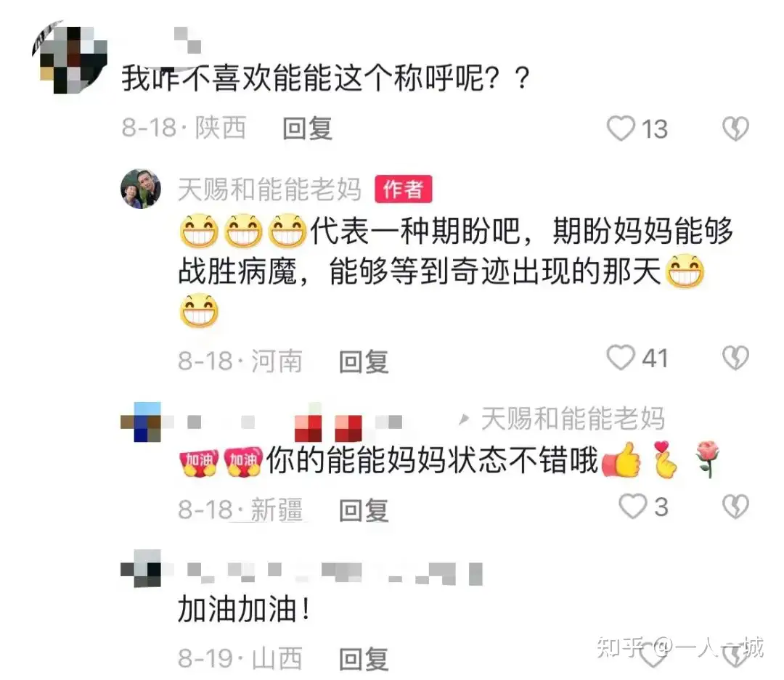This screenshot has width=784, height=680.
Task: Tap the red 作者 badge
Action: [404, 189]
